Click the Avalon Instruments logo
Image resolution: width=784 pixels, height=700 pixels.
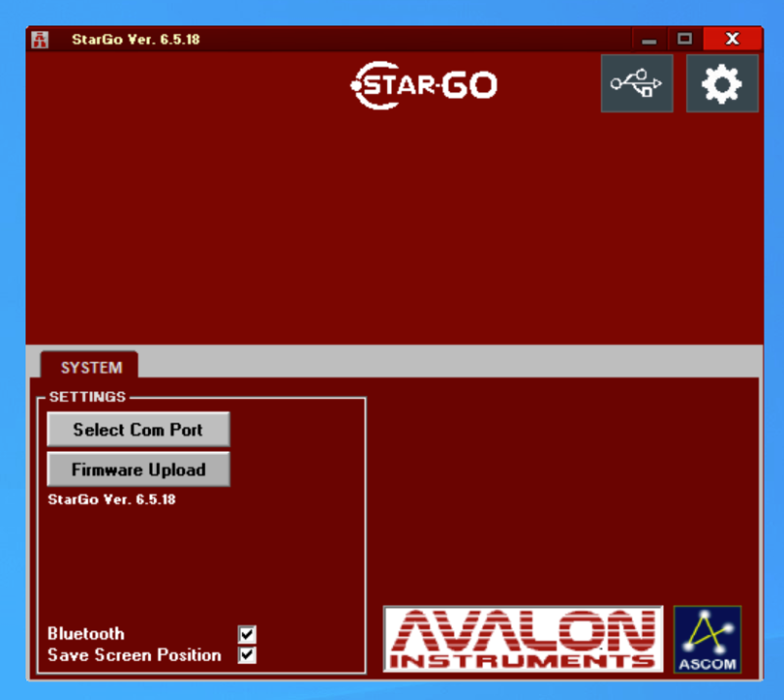[523, 639]
